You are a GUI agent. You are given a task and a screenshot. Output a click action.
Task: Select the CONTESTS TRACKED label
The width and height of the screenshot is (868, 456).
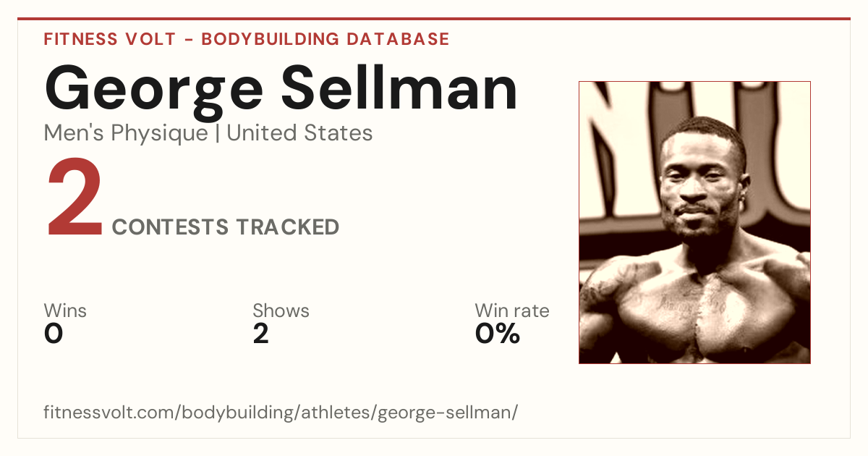coord(226,227)
